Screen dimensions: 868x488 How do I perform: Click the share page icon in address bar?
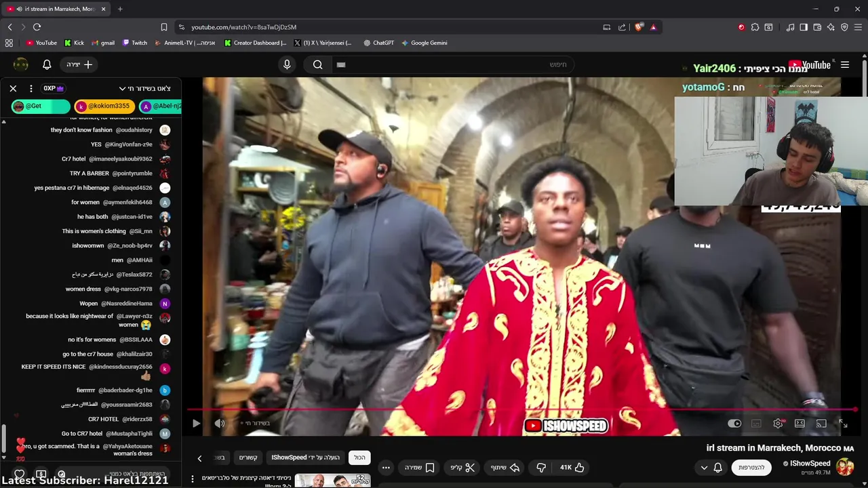(x=622, y=27)
